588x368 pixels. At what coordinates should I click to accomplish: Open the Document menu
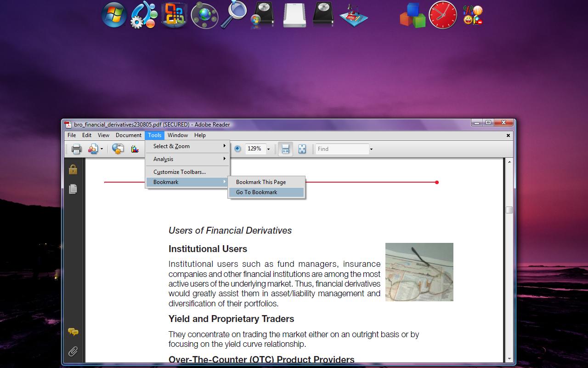(129, 135)
